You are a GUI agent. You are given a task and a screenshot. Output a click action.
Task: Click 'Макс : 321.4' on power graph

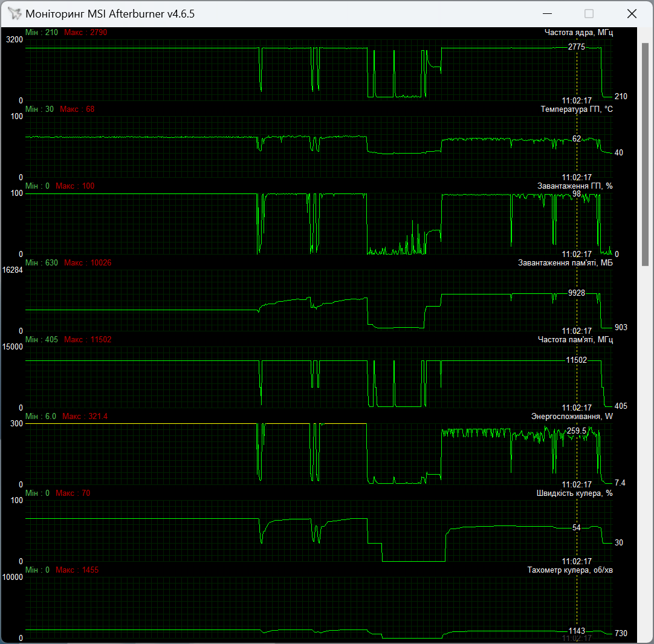click(x=85, y=417)
